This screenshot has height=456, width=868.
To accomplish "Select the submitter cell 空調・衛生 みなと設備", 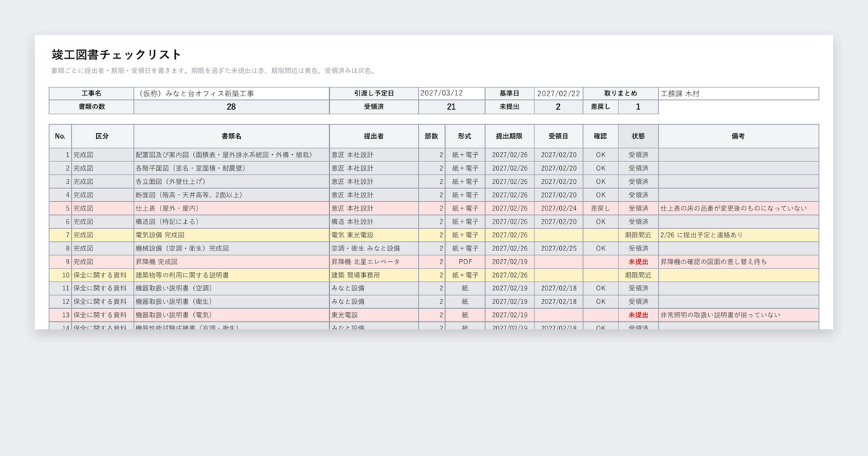I will (x=374, y=248).
